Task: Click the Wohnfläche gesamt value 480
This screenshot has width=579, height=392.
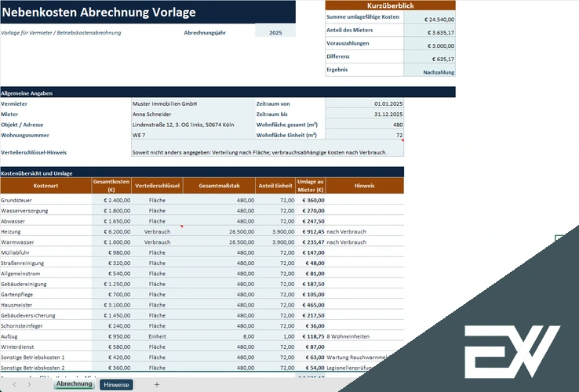Action: pyautogui.click(x=365, y=125)
